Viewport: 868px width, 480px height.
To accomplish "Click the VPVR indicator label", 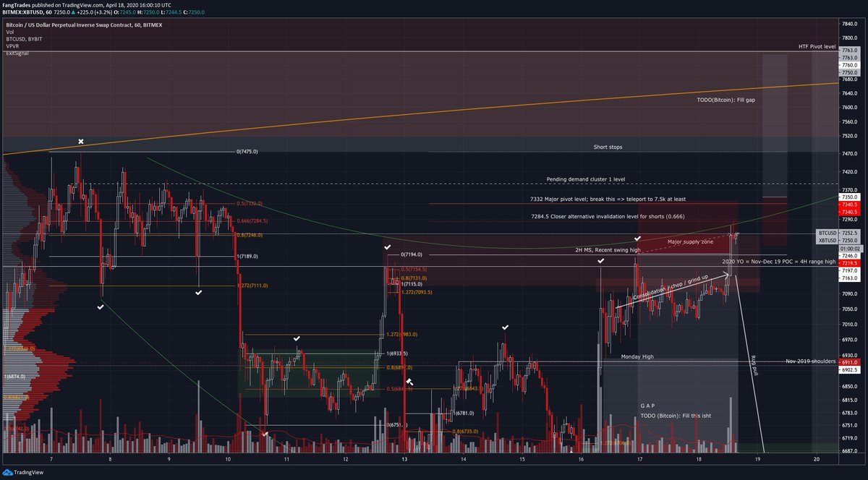I will (x=13, y=46).
